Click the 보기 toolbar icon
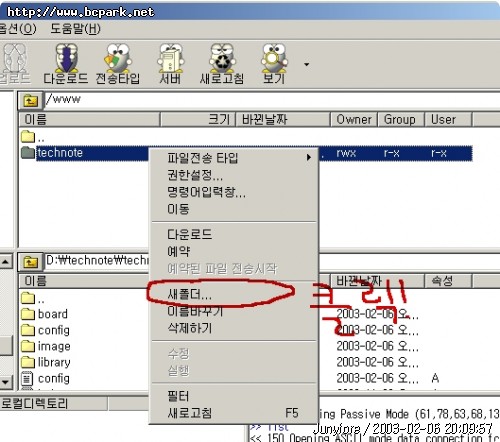This screenshot has height=442, width=500. 274,64
